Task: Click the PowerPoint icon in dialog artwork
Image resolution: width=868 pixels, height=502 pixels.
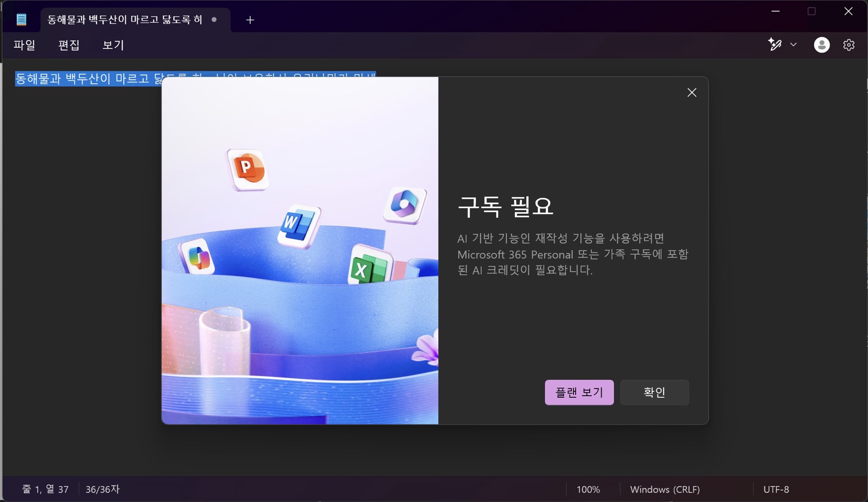Action: (247, 169)
